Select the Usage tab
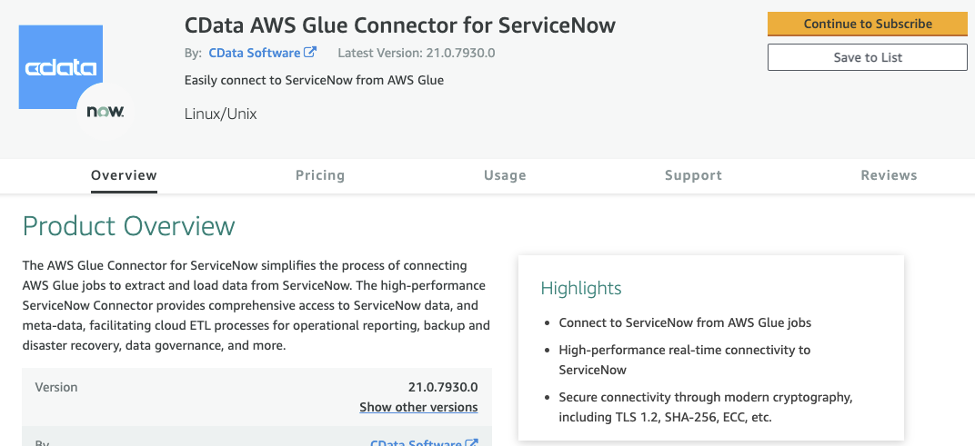The height and width of the screenshot is (447, 977). [505, 175]
